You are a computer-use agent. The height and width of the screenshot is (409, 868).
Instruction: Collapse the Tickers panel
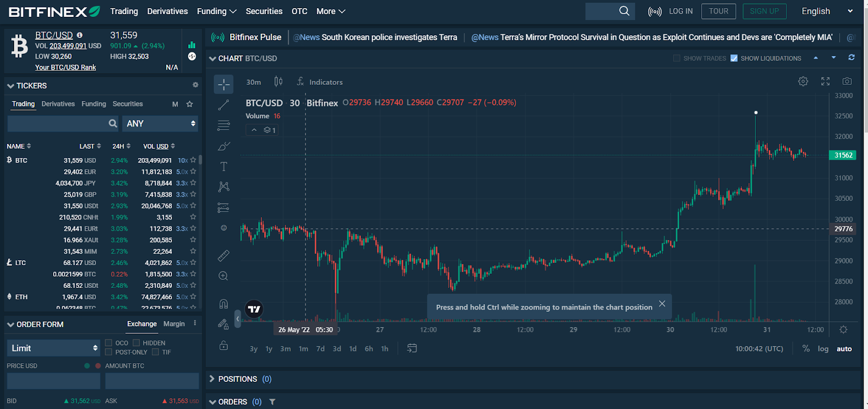pyautogui.click(x=10, y=86)
